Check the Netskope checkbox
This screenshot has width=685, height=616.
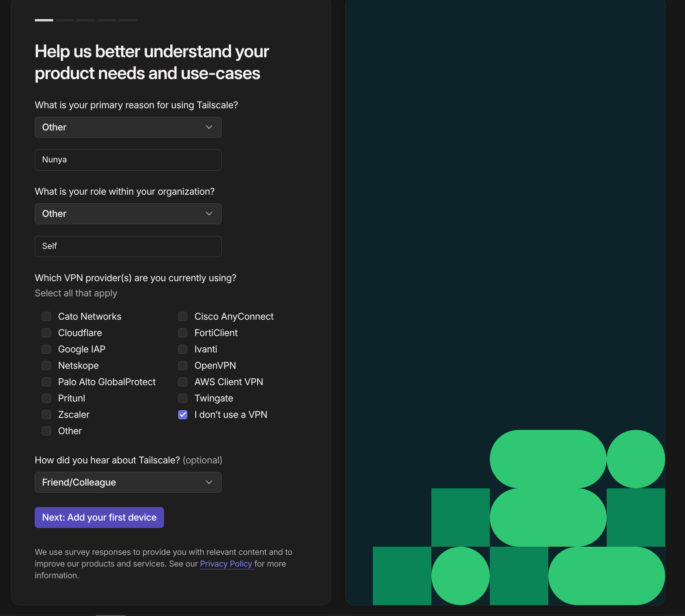point(46,366)
